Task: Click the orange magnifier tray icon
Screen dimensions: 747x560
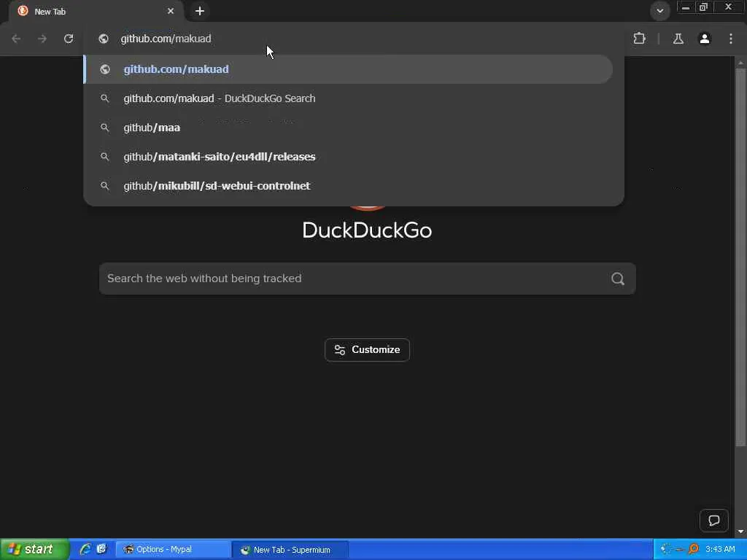Action: pyautogui.click(x=694, y=550)
